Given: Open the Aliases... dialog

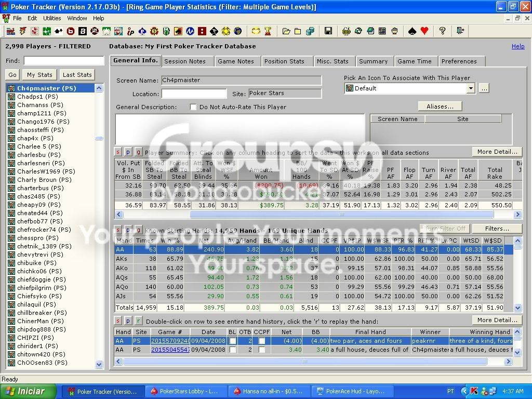Looking at the screenshot, I should (440, 107).
